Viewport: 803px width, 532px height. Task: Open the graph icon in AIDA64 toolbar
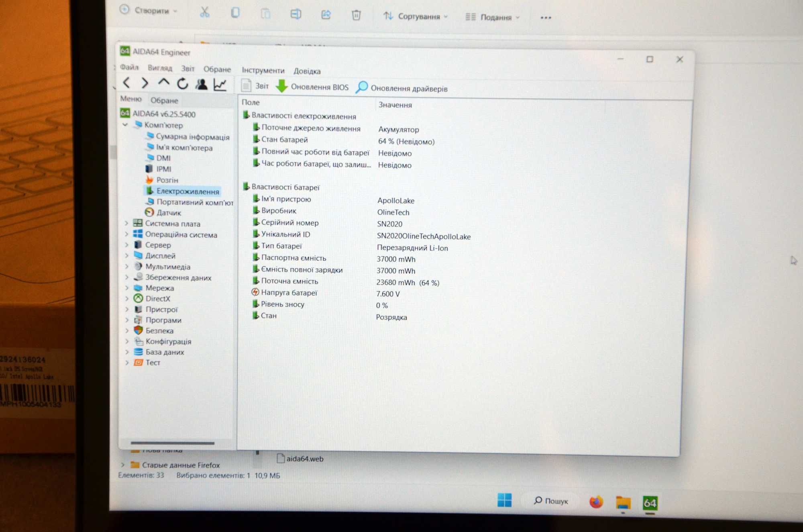click(220, 84)
